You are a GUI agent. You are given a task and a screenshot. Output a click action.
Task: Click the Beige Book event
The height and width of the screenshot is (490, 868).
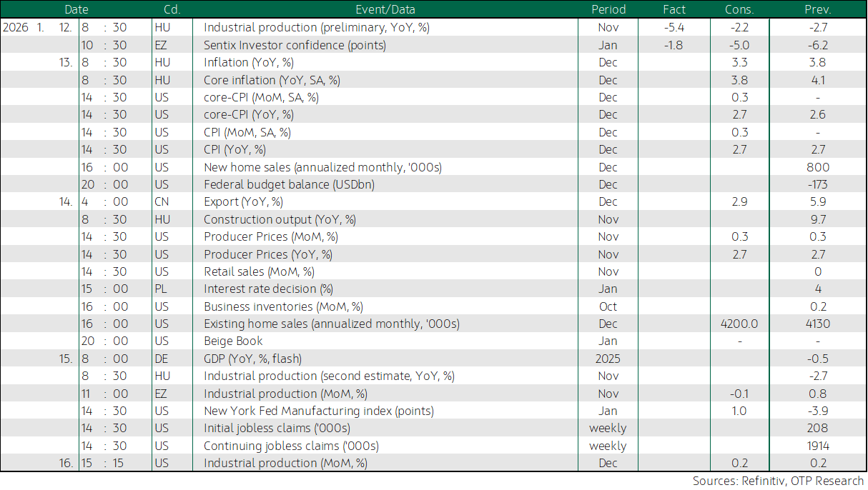coord(233,341)
